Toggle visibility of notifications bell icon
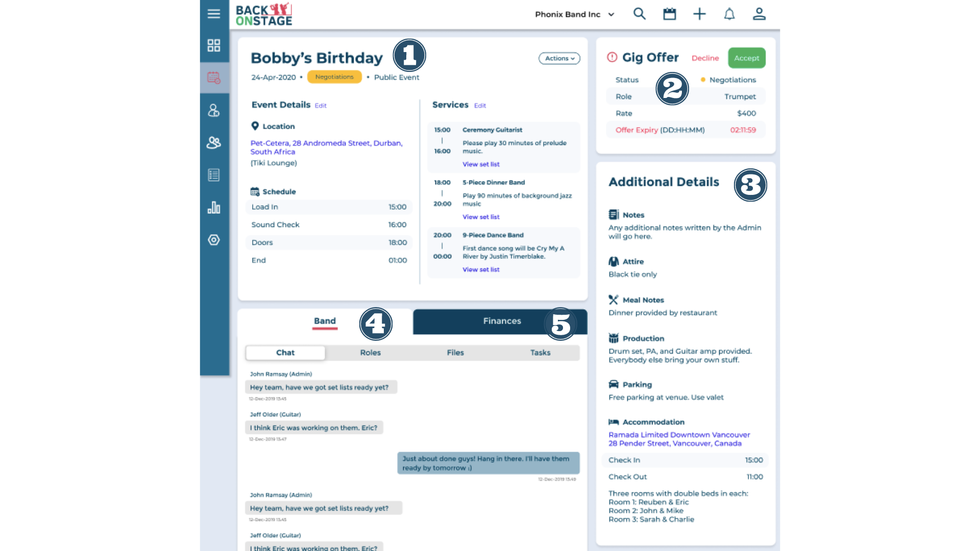980x551 pixels. 729,13
